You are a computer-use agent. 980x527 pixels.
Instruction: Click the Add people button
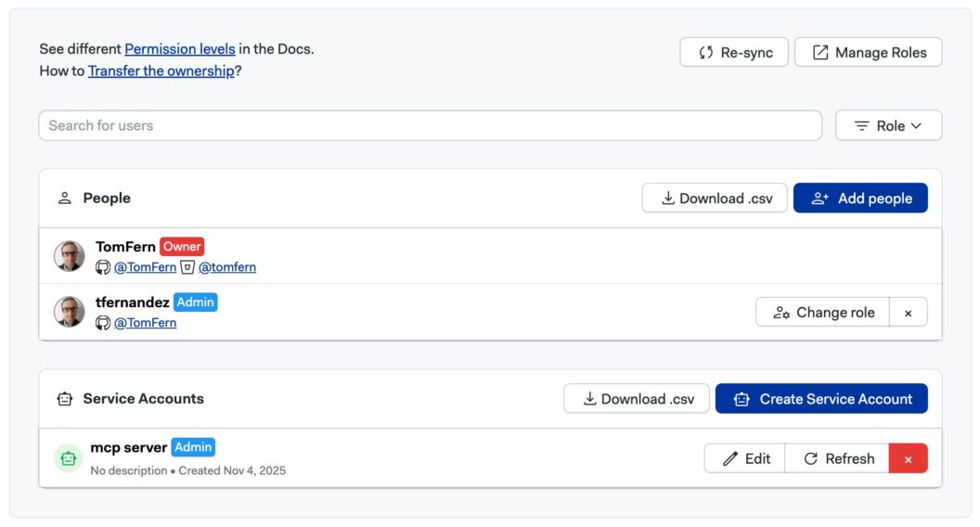(860, 199)
